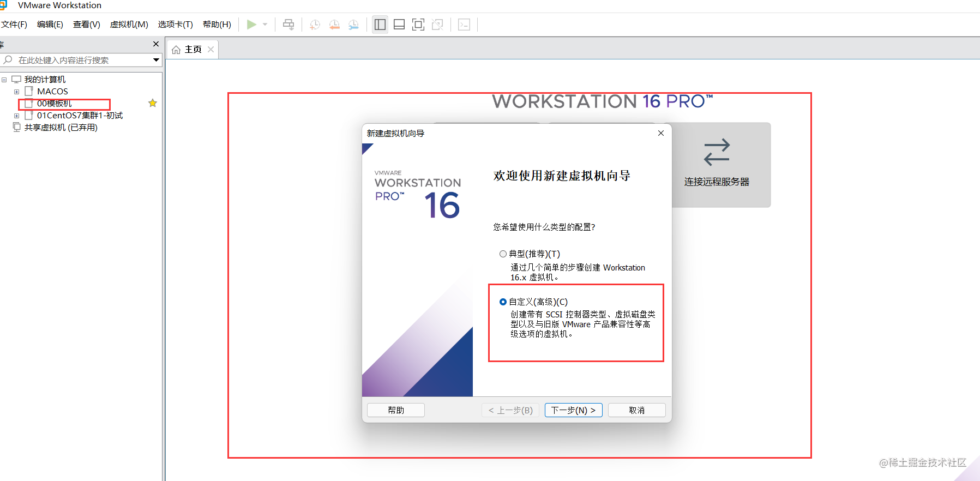This screenshot has height=481, width=980.
Task: Expand the MACOS tree node
Action: click(x=16, y=92)
